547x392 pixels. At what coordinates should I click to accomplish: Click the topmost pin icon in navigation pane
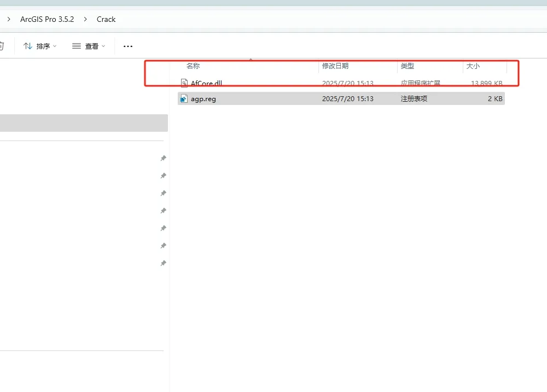[x=163, y=159]
